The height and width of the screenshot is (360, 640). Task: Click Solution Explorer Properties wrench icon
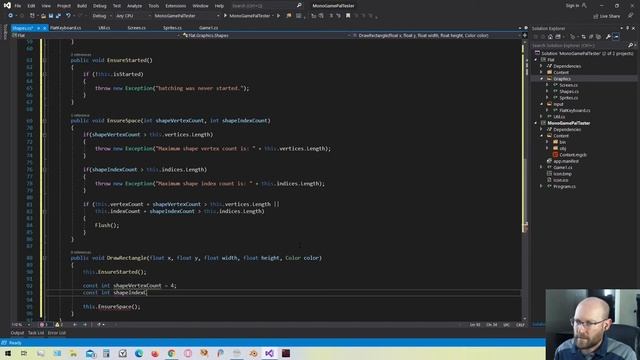coord(609,37)
